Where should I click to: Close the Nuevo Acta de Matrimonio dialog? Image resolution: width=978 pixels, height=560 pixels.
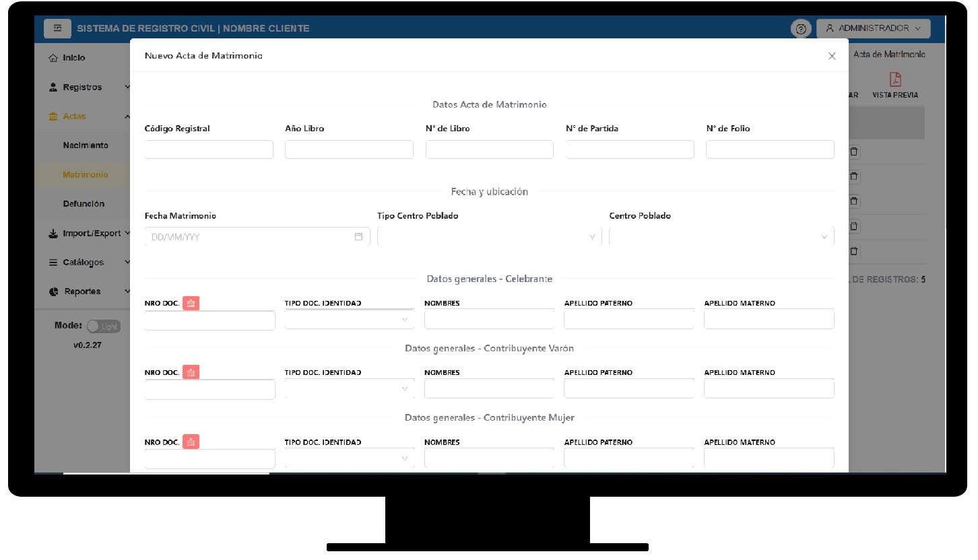point(832,56)
